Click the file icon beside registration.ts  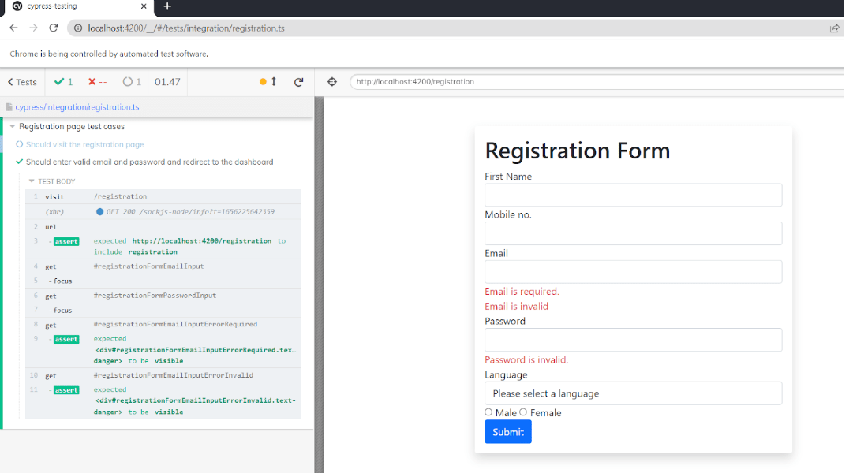[8, 106]
